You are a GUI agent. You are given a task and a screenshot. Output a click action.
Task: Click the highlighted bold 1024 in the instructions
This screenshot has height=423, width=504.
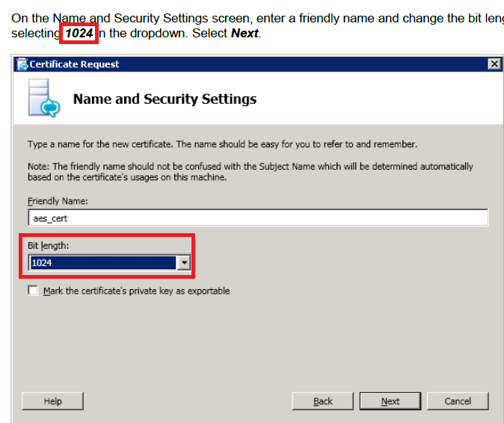pyautogui.click(x=78, y=34)
